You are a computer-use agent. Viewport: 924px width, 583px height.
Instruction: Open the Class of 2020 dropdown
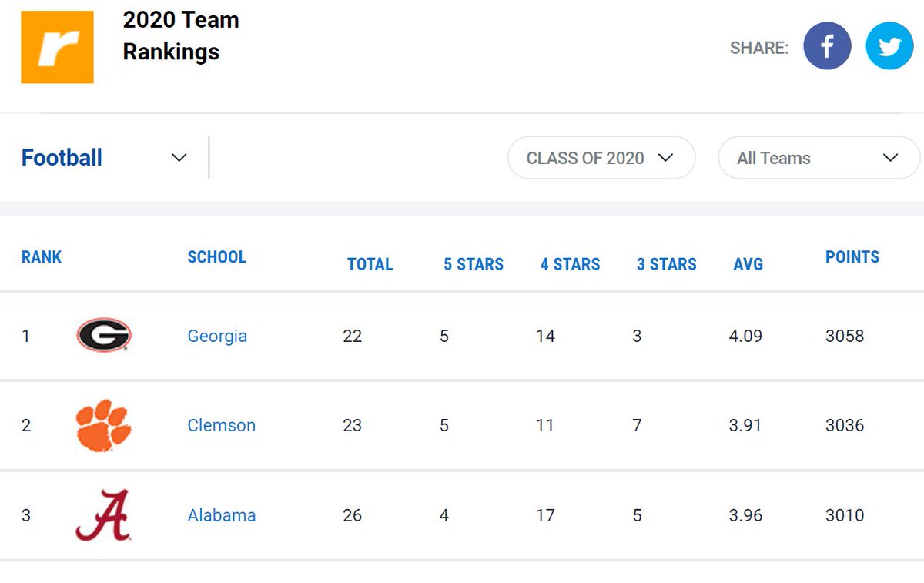pyautogui.click(x=601, y=158)
